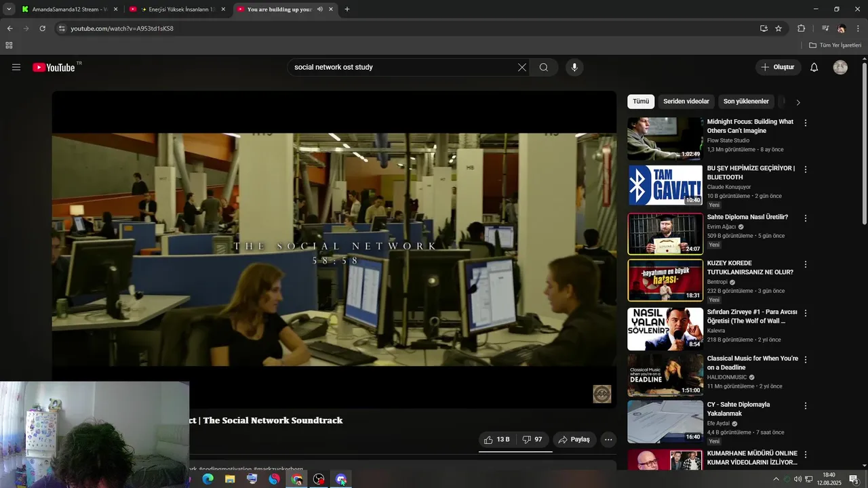
Task: Open the YouTube guide hamburger menu
Action: pyautogui.click(x=16, y=67)
